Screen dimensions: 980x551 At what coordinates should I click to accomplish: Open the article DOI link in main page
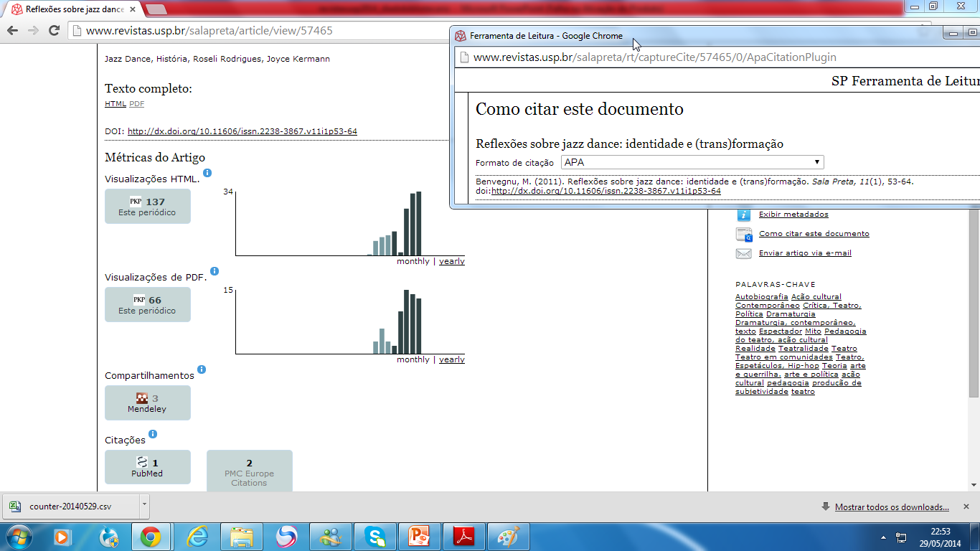click(242, 131)
